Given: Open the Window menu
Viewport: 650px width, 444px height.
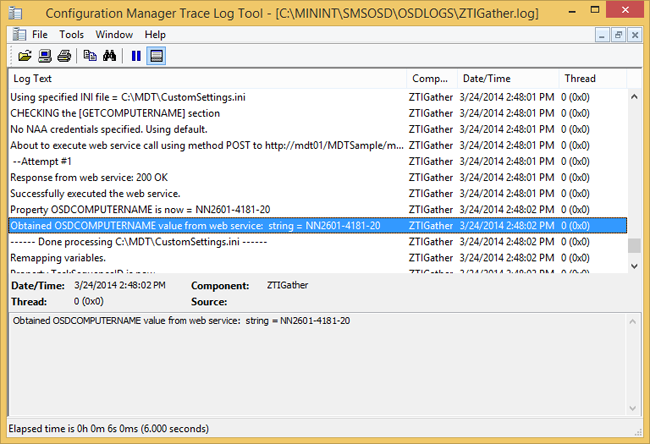Looking at the screenshot, I should pyautogui.click(x=114, y=34).
